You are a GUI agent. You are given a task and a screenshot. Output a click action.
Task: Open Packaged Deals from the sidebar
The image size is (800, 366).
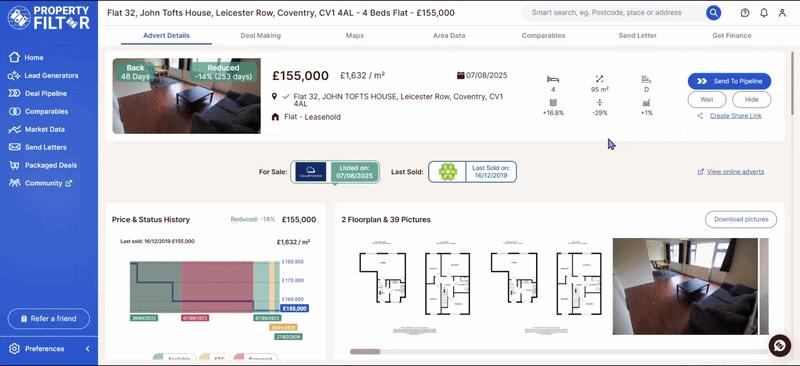(43, 165)
